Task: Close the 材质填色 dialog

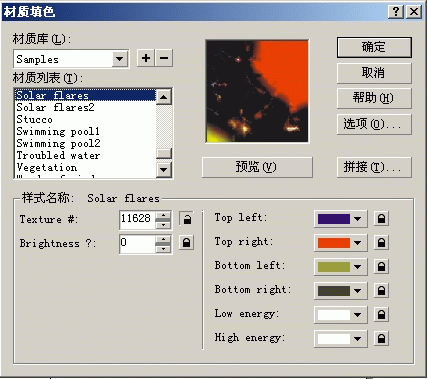Action: pyautogui.click(x=414, y=12)
